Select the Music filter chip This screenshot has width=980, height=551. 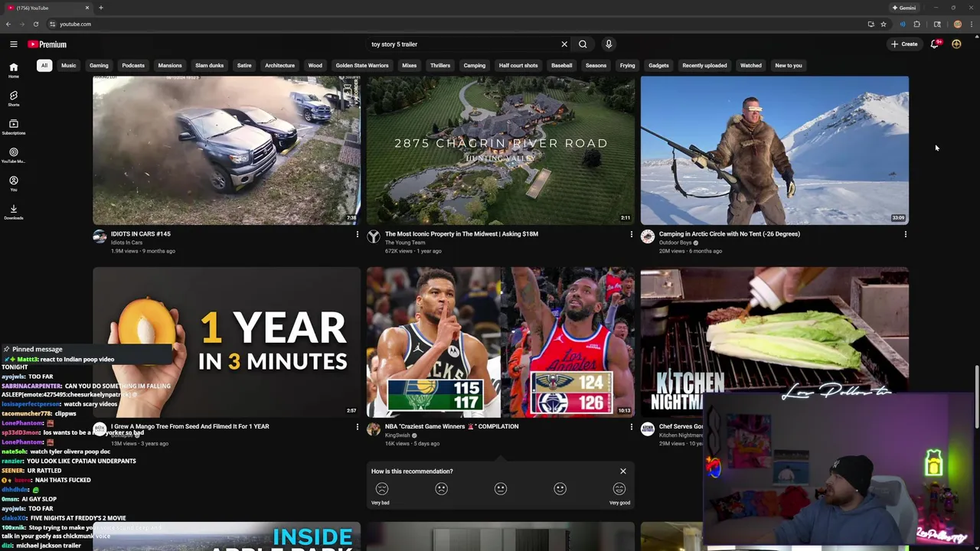69,65
